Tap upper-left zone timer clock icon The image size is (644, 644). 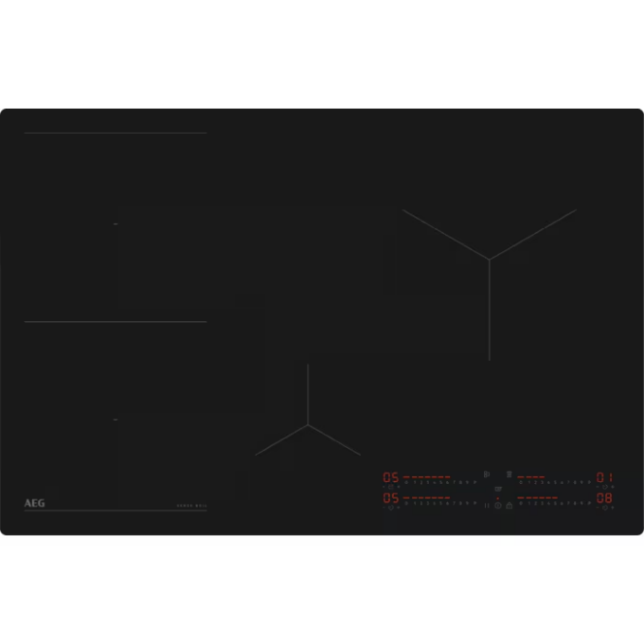coord(390,487)
